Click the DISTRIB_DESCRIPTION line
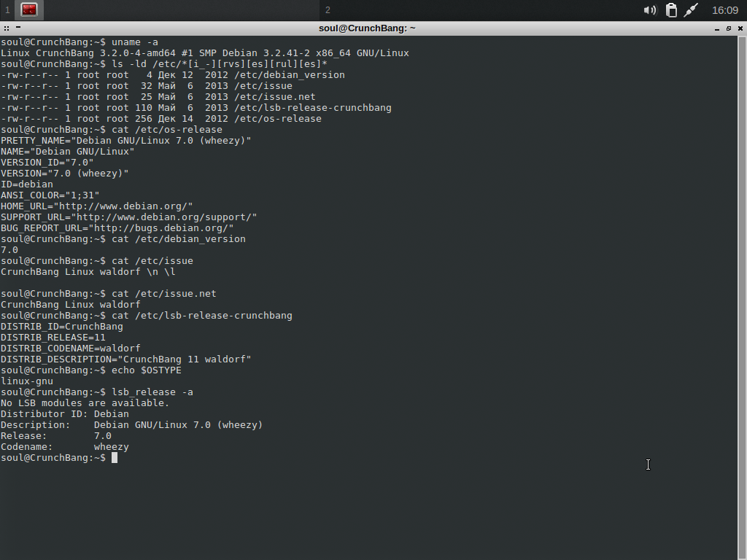The width and height of the screenshot is (747, 560). [x=125, y=359]
